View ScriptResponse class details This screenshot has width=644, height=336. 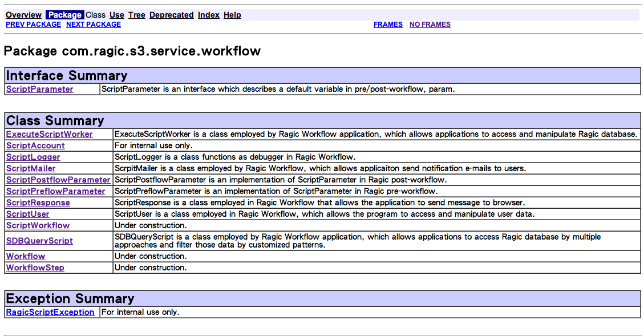38,203
